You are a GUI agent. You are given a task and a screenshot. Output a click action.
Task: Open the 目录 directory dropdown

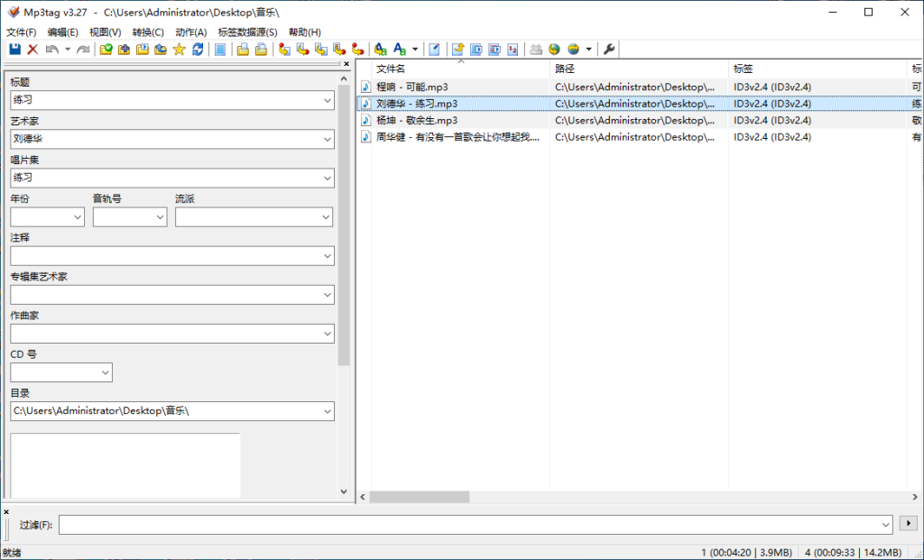(x=327, y=411)
